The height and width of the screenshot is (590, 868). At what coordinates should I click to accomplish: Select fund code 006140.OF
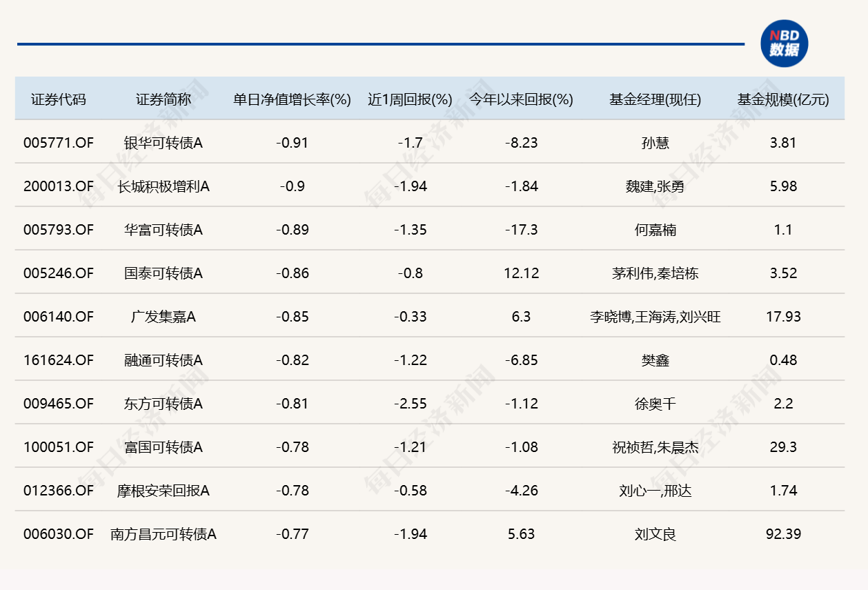(58, 317)
